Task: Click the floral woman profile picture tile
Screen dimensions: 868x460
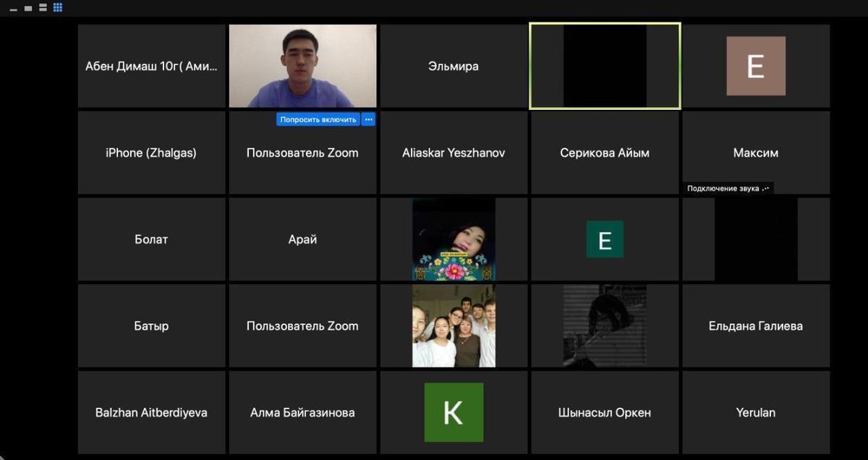Action: (454, 239)
